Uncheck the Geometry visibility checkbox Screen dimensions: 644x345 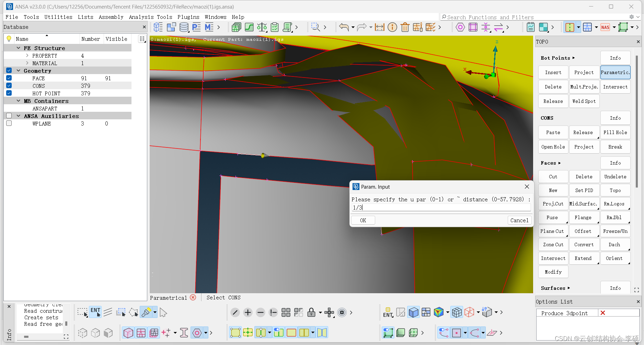coord(8,70)
